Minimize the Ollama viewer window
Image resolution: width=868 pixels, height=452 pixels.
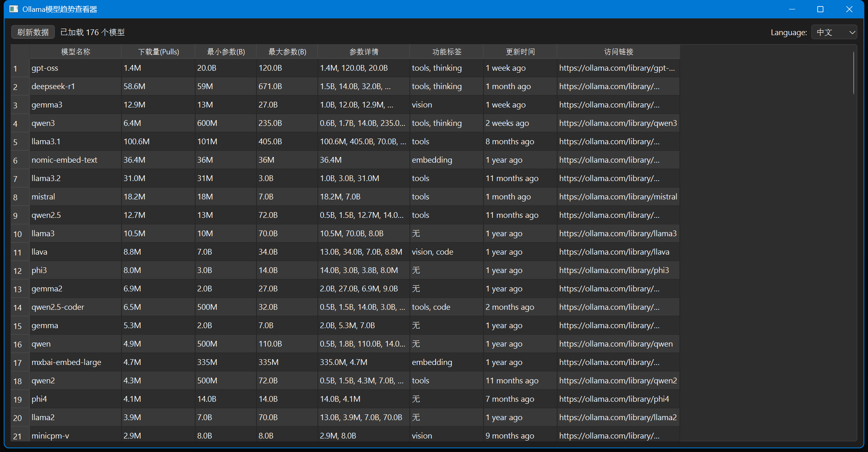[x=792, y=9]
